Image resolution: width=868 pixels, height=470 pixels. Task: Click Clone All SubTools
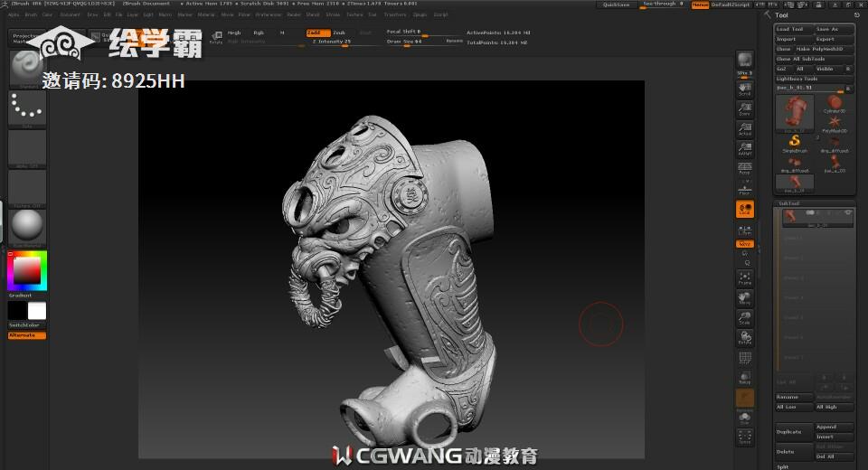[814, 59]
